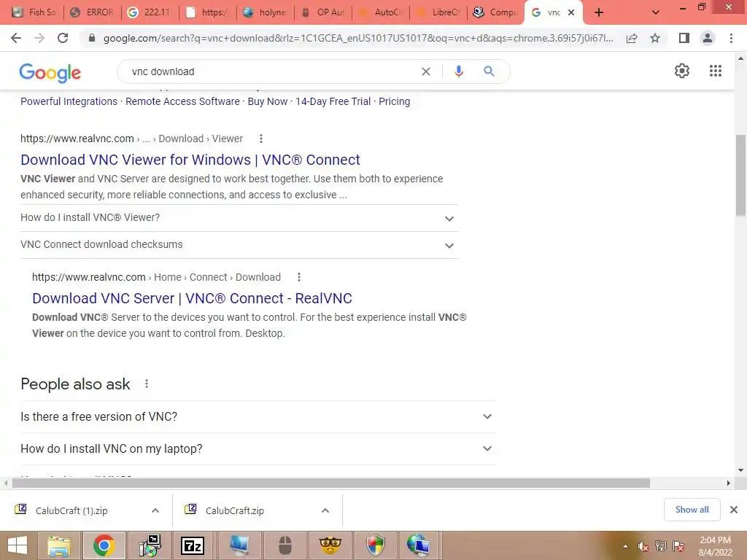Expand Is there a free version of VNC
This screenshot has height=560, width=747.
pyautogui.click(x=258, y=416)
